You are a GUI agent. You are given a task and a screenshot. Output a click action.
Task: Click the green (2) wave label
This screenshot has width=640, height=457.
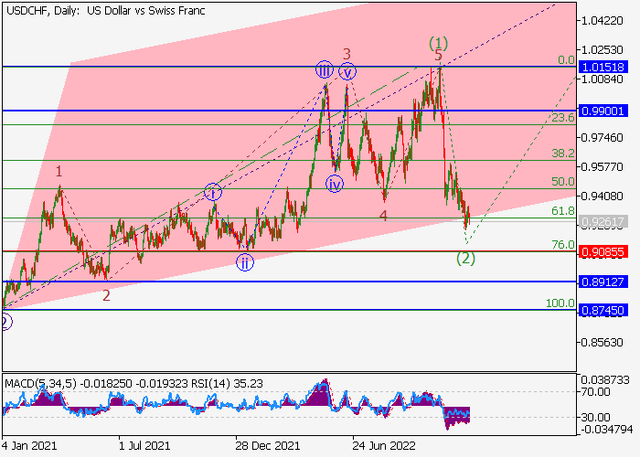pyautogui.click(x=465, y=258)
